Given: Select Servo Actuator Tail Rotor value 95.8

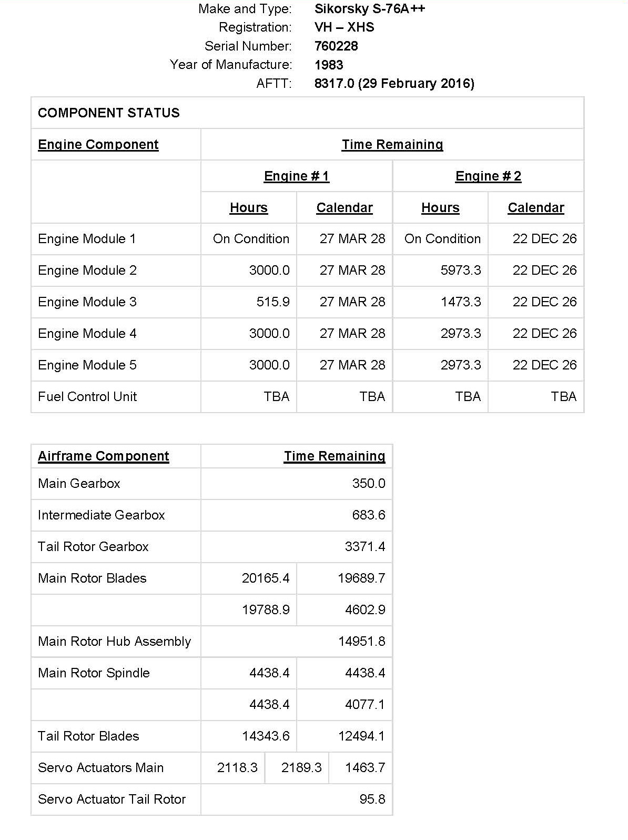Looking at the screenshot, I should (x=372, y=799).
